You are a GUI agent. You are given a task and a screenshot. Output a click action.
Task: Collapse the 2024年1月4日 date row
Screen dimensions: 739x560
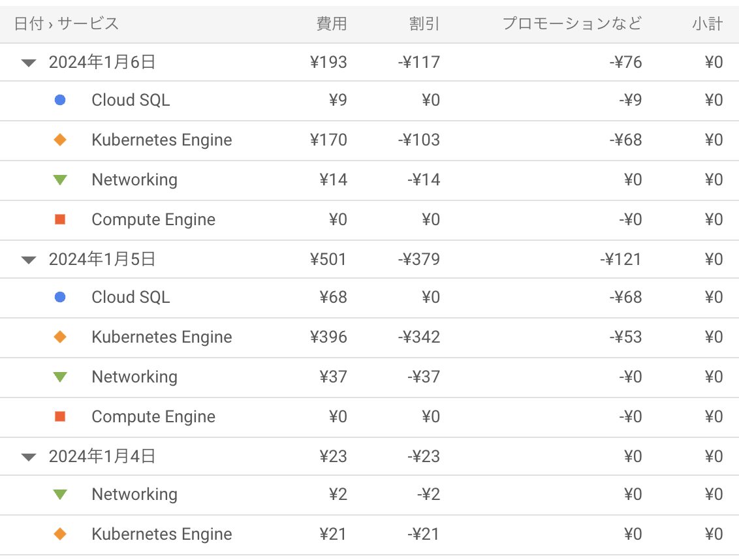pos(28,458)
